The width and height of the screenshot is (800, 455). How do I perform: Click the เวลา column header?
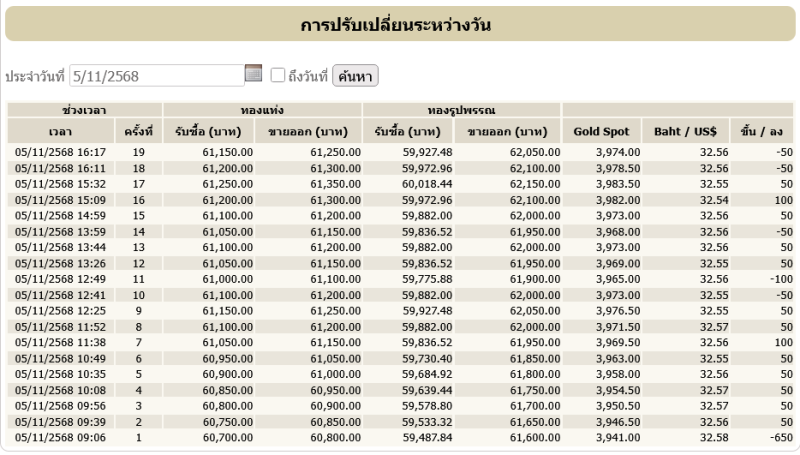coord(59,131)
